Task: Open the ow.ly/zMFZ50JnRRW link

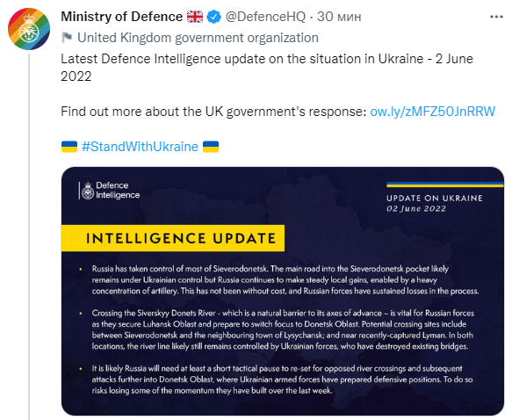Action: pyautogui.click(x=432, y=112)
